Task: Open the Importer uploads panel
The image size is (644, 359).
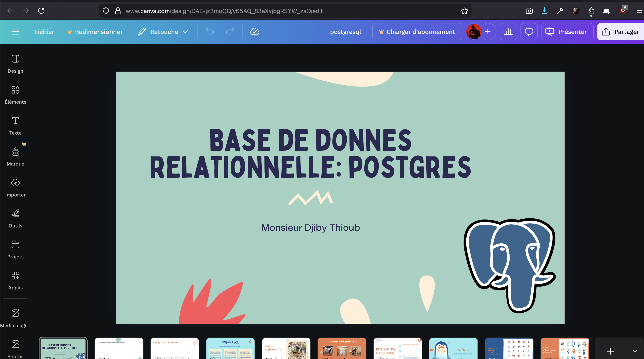Action: point(15,187)
